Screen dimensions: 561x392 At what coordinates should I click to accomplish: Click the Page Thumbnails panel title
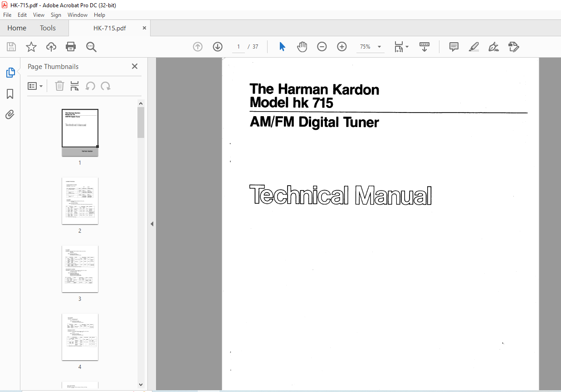(x=53, y=66)
